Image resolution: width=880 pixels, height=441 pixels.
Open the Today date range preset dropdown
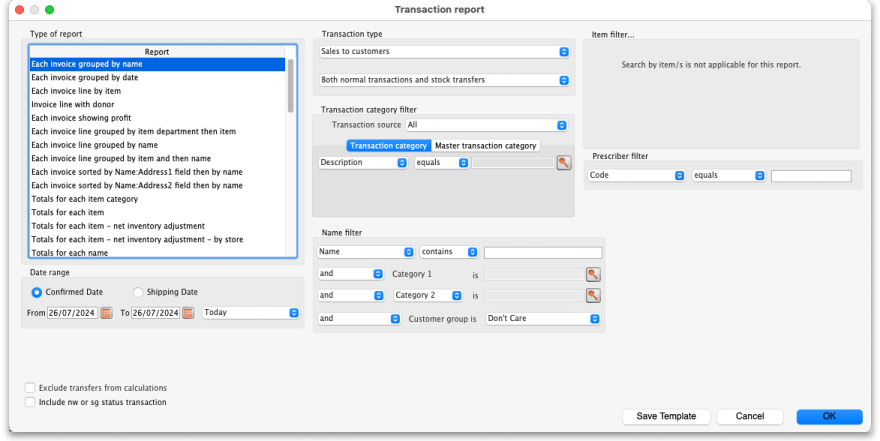point(251,313)
